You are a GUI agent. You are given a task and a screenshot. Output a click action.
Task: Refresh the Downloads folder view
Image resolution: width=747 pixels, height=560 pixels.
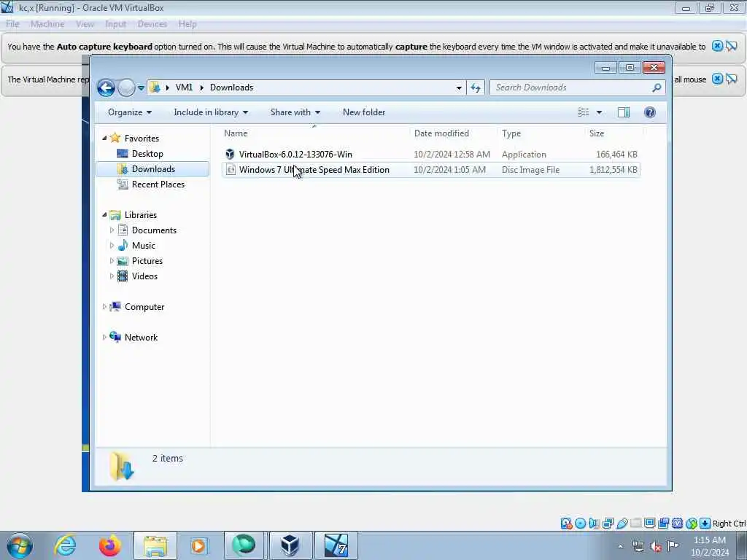pos(476,87)
